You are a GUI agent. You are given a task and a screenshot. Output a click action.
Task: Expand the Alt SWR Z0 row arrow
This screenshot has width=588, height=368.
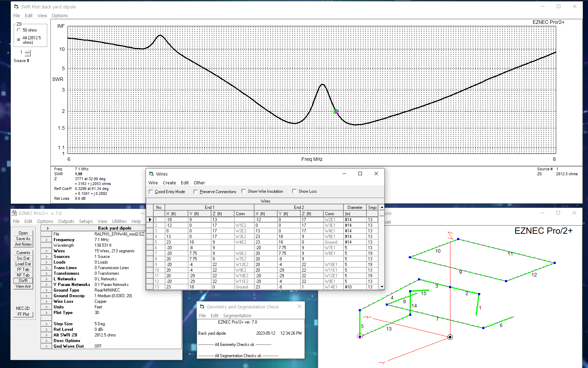click(47, 335)
